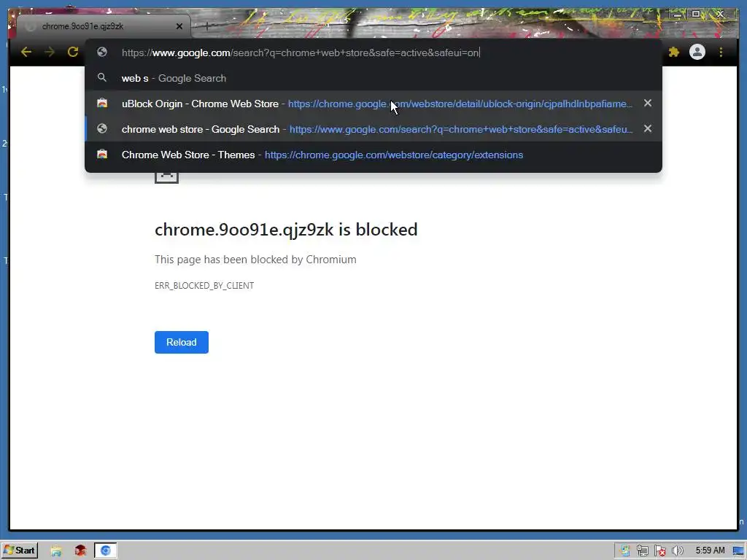Go back using the back arrow

point(26,52)
